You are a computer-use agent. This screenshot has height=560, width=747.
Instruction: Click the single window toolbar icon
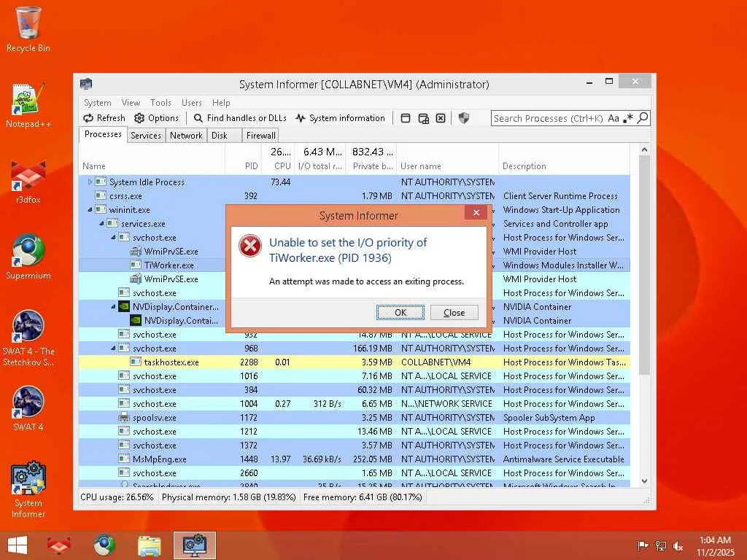coord(406,118)
